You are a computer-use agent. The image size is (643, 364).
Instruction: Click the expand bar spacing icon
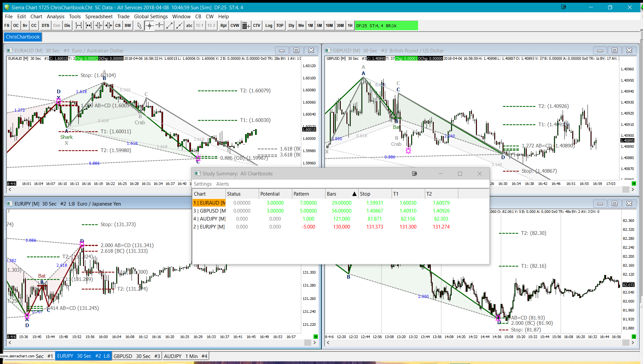point(78,26)
